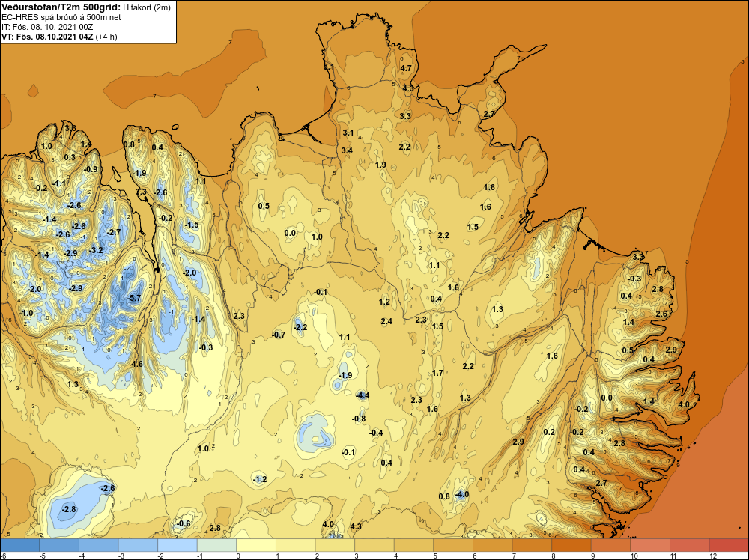Click the -2.7 temperature label

point(114,232)
